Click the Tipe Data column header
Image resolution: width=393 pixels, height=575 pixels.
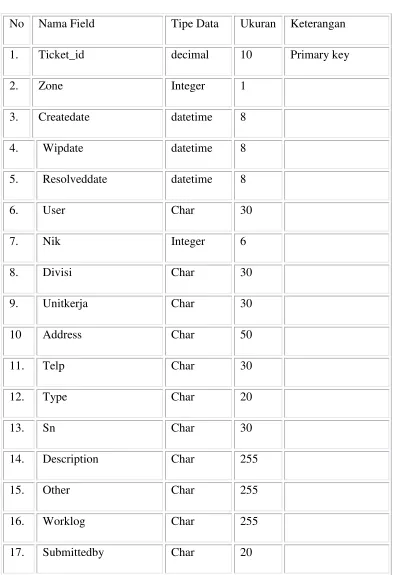(198, 30)
